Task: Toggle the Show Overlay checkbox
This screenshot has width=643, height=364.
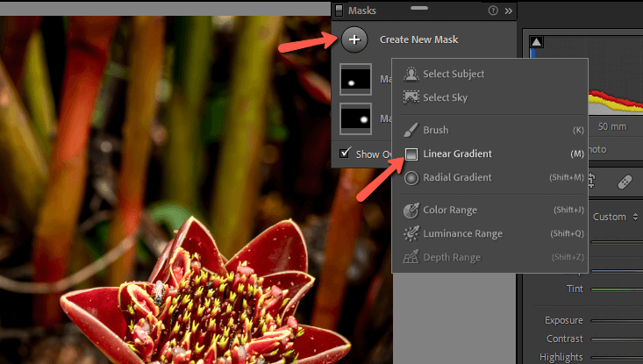Action: click(x=345, y=153)
